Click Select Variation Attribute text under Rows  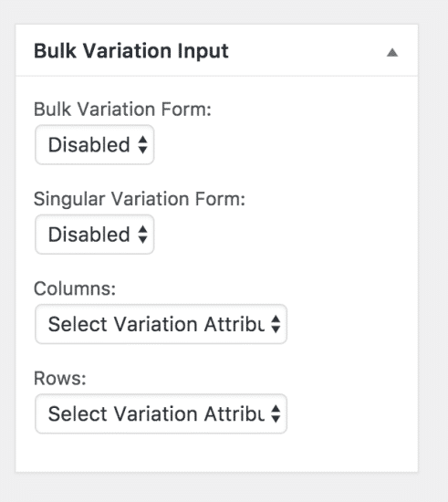point(156,413)
